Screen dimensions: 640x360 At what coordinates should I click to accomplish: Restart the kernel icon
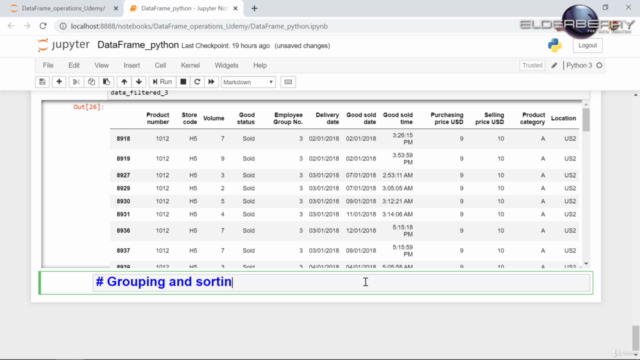click(197, 82)
